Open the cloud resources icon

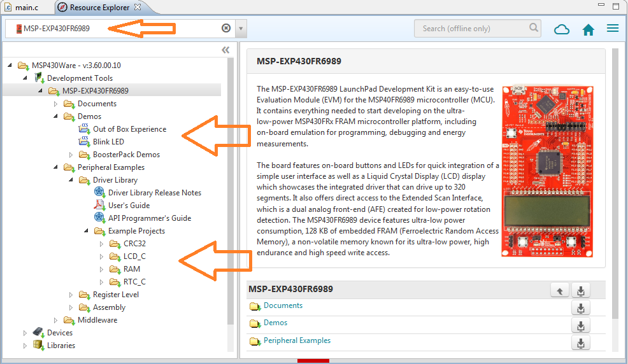pos(562,29)
